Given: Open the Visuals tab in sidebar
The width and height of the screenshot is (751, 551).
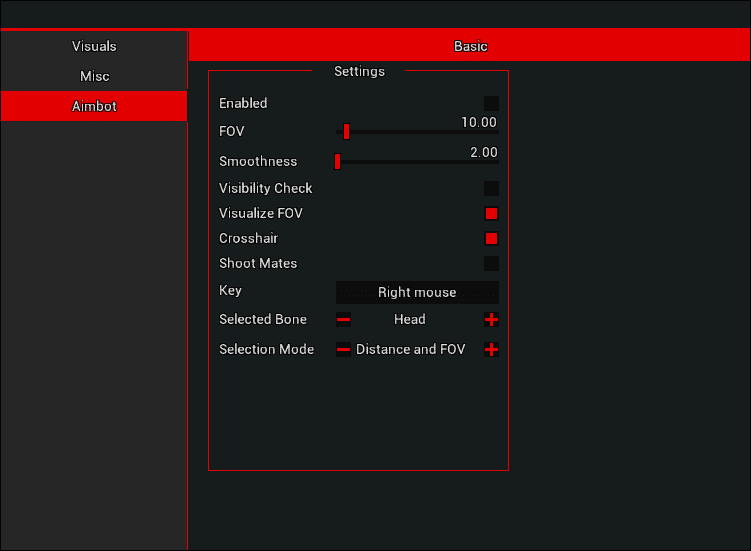Looking at the screenshot, I should click(94, 46).
